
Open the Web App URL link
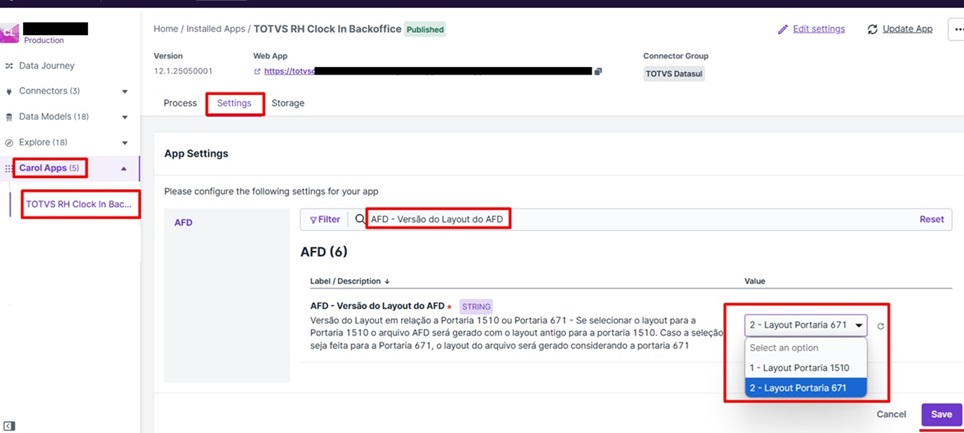tap(427, 71)
